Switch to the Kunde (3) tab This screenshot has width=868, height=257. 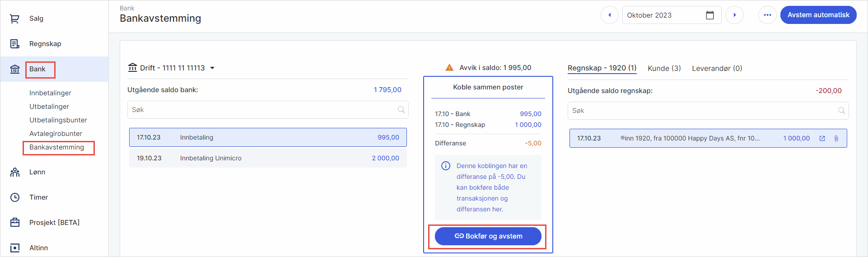tap(664, 68)
